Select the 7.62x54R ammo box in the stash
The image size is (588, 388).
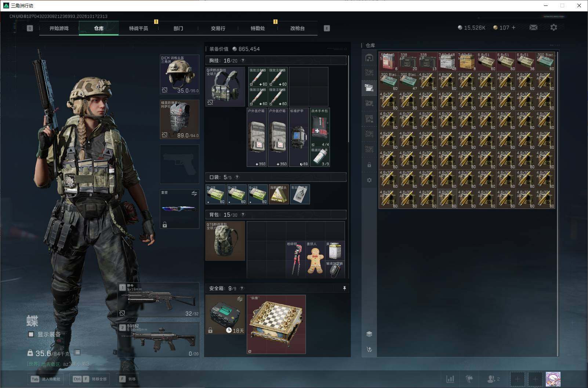click(x=447, y=61)
